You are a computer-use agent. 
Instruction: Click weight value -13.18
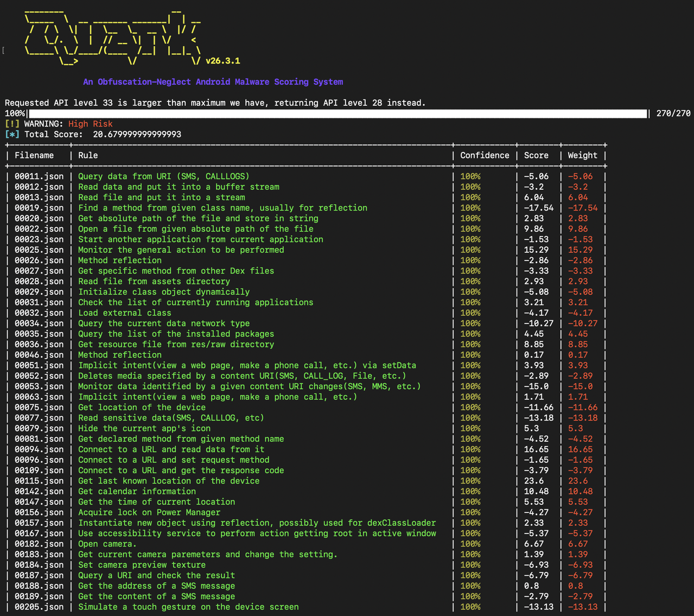click(583, 418)
